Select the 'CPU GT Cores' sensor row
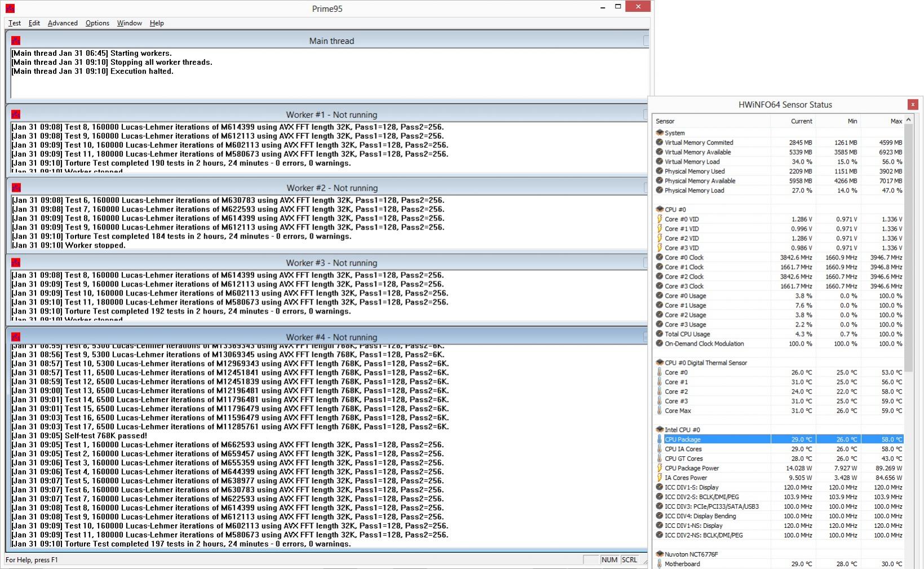The image size is (924, 569). [x=779, y=458]
